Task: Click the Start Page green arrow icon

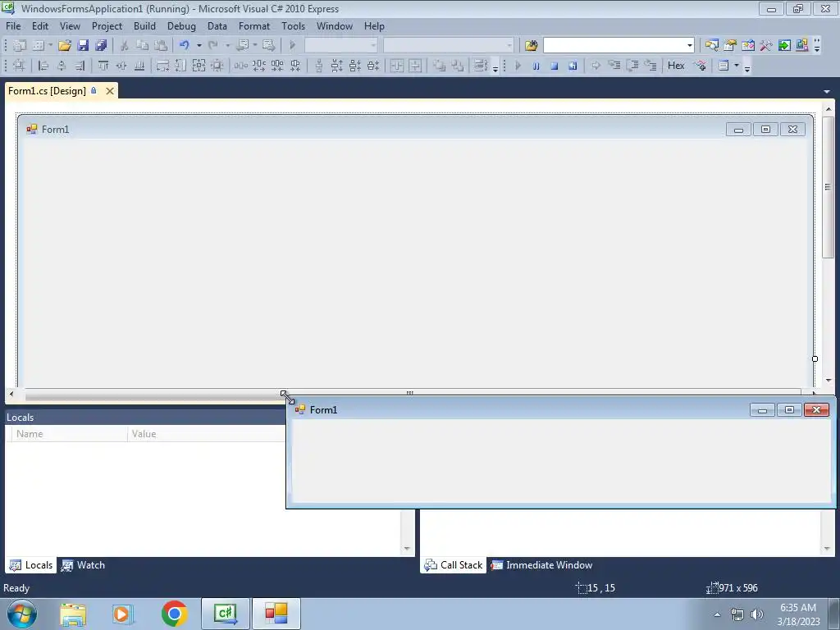Action: [x=784, y=46]
